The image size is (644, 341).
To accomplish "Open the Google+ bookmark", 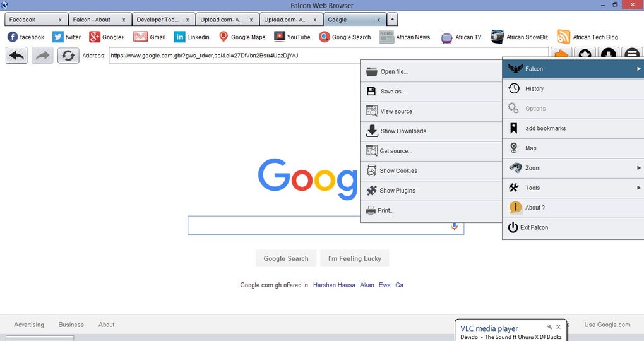I will [x=107, y=37].
